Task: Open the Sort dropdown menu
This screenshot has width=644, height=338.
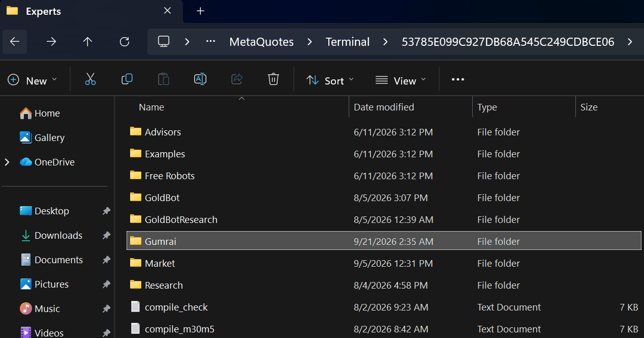Action: pyautogui.click(x=330, y=80)
